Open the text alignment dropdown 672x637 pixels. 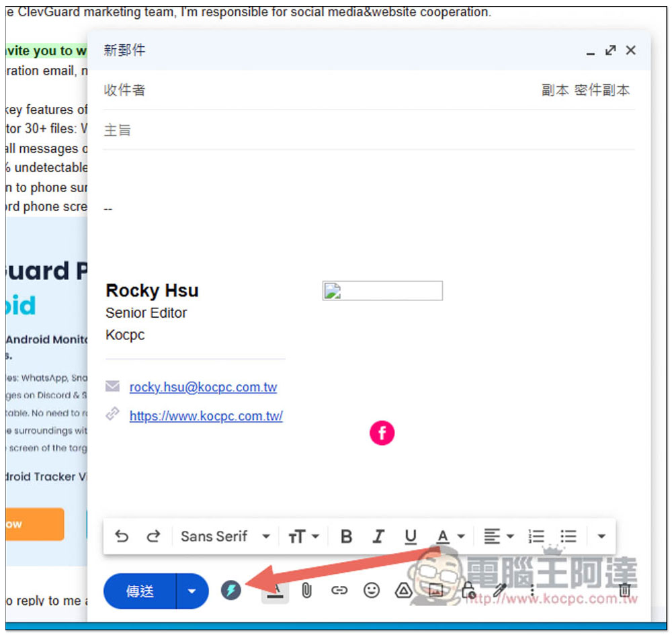tap(499, 536)
